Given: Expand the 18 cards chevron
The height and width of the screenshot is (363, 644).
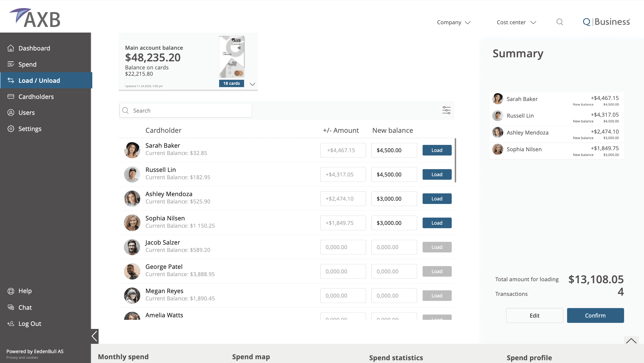Looking at the screenshot, I should [252, 84].
